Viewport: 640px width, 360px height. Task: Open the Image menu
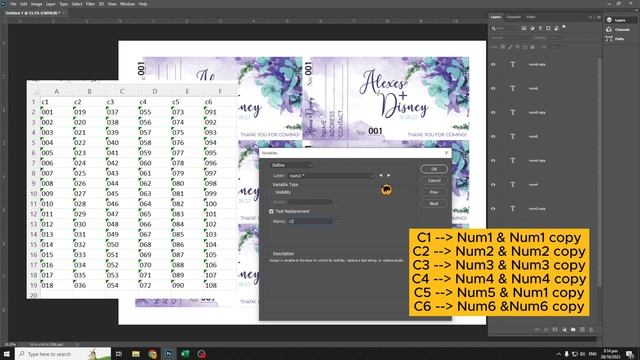point(36,4)
